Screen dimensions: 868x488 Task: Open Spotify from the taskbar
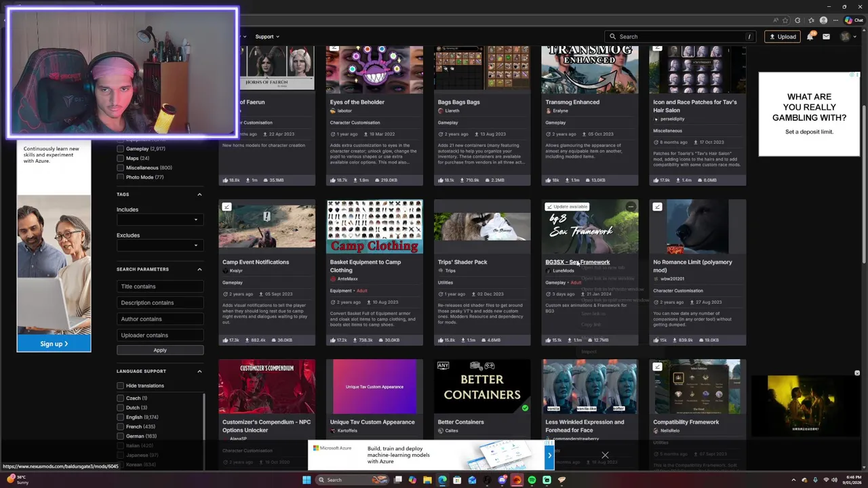pyautogui.click(x=532, y=480)
